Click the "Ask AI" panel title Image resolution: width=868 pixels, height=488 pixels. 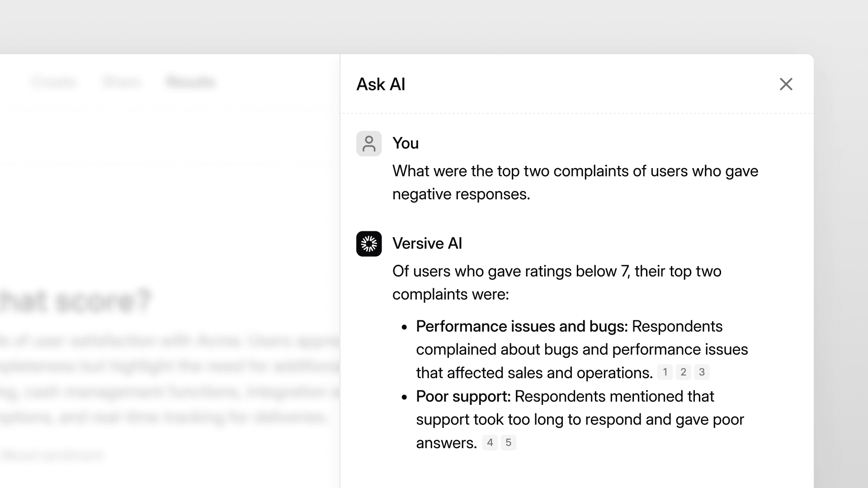point(380,84)
